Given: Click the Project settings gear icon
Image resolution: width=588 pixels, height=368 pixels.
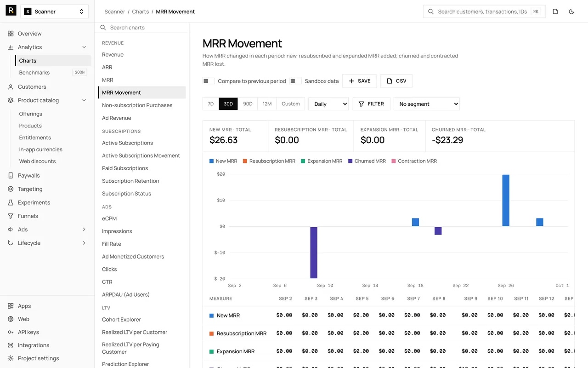Looking at the screenshot, I should click(x=11, y=358).
